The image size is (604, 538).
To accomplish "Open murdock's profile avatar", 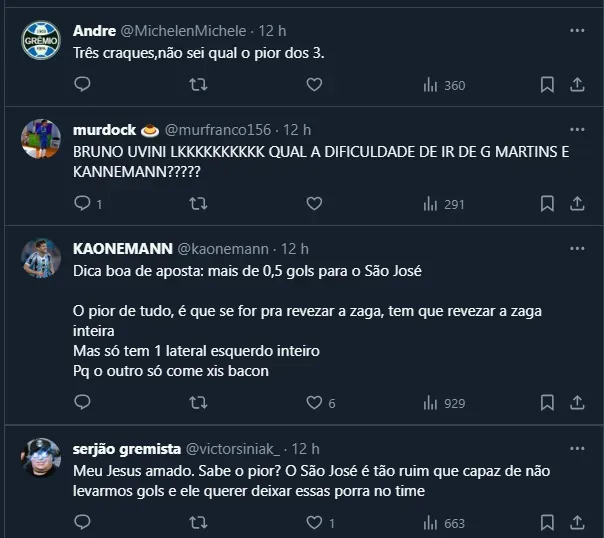I will click(x=41, y=139).
